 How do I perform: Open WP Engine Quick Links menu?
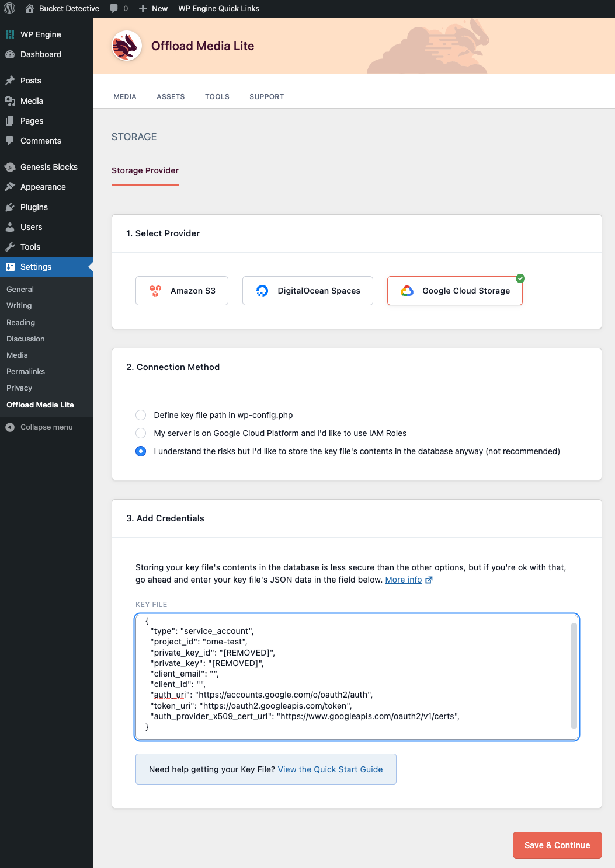pyautogui.click(x=218, y=8)
